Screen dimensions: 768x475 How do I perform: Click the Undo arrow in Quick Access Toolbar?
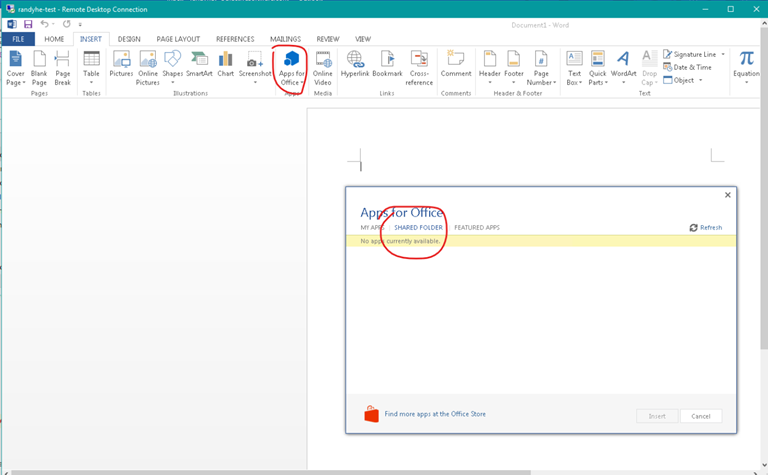pyautogui.click(x=44, y=24)
